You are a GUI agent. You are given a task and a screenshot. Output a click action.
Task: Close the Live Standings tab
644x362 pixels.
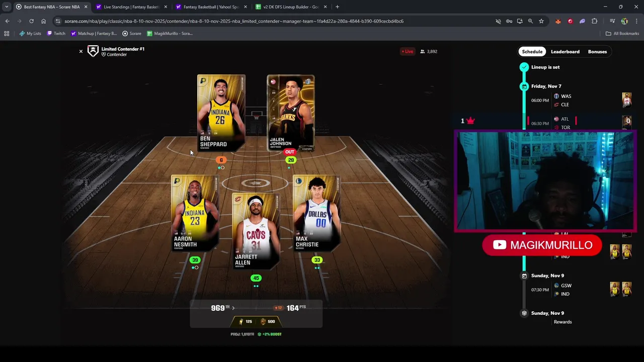tap(166, 7)
